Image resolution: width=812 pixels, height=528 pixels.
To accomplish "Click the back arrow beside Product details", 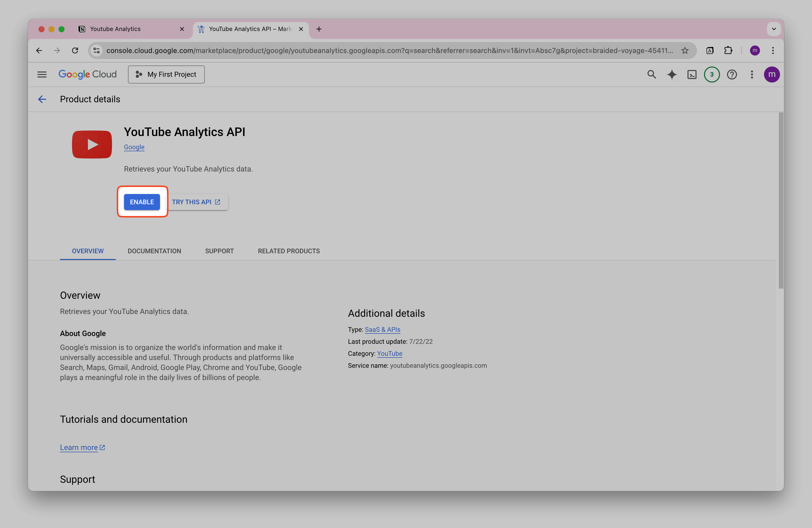I will point(41,99).
